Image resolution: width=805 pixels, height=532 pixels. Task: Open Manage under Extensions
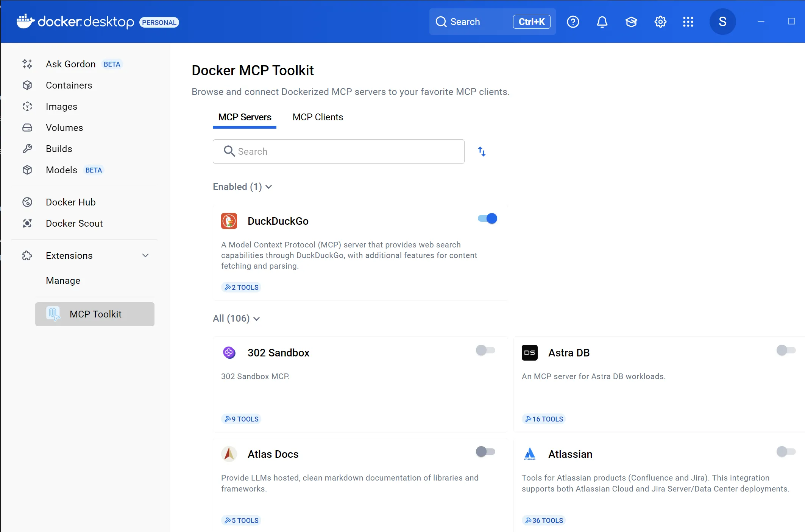[x=63, y=281]
